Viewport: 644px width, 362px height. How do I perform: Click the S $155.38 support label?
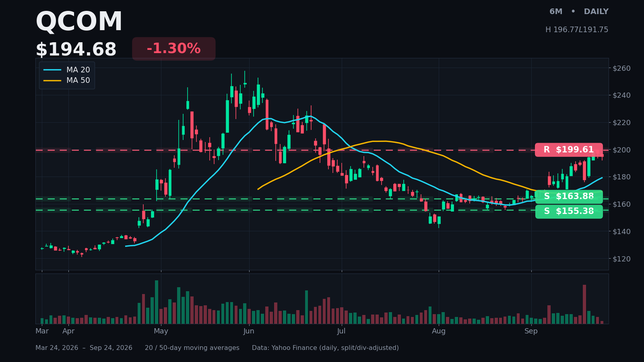[x=569, y=211]
